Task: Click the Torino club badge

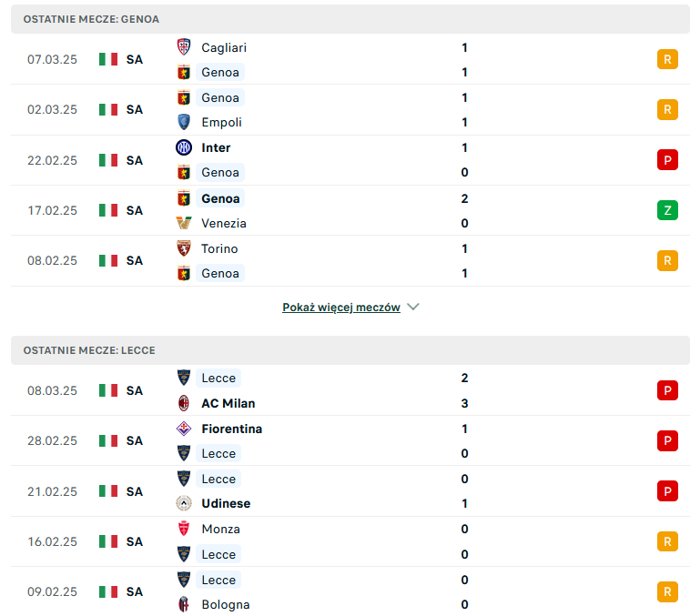Action: click(x=184, y=248)
